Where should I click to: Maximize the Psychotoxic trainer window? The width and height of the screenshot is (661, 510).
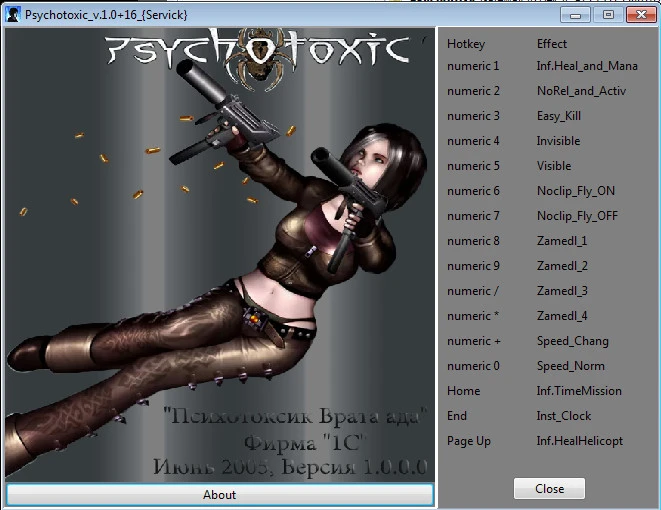point(608,15)
